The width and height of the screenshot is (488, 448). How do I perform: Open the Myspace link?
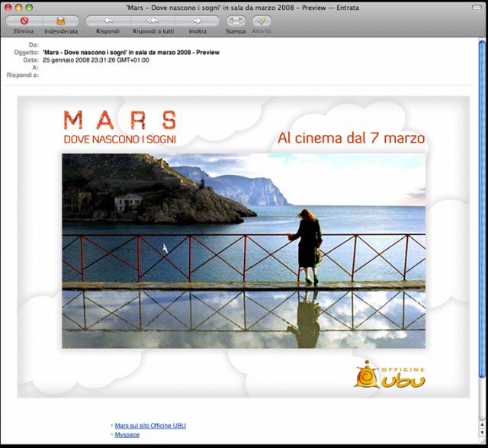pyautogui.click(x=127, y=435)
